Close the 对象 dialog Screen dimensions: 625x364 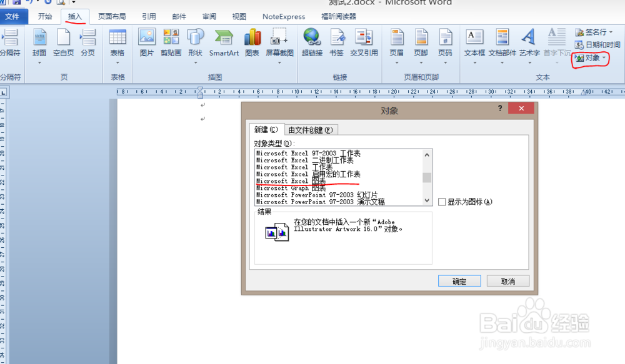tap(521, 108)
